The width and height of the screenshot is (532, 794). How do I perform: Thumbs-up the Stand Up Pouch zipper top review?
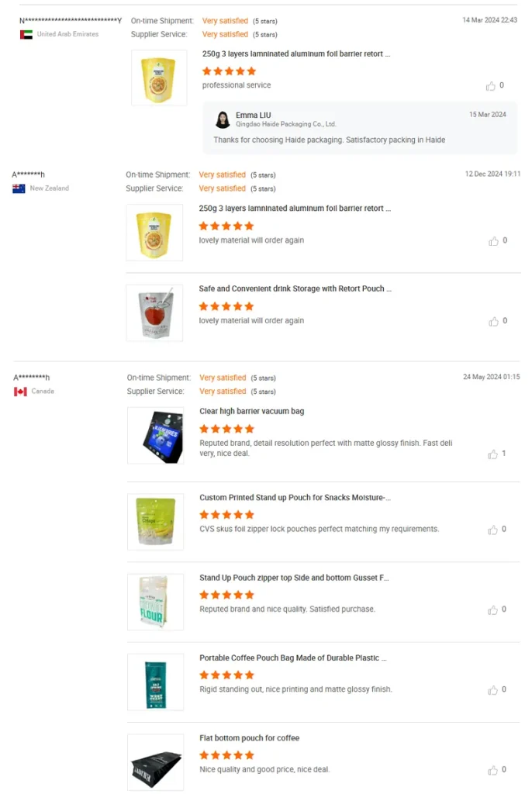[x=492, y=610]
